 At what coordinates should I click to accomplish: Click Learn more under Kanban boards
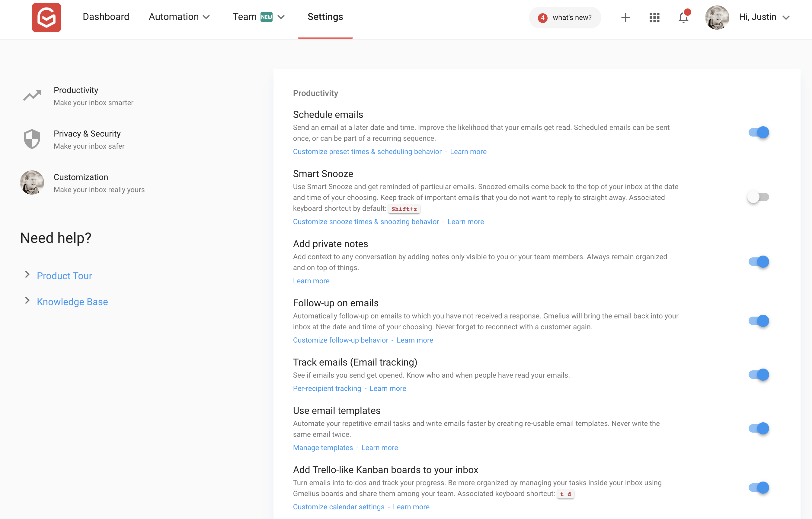411,507
